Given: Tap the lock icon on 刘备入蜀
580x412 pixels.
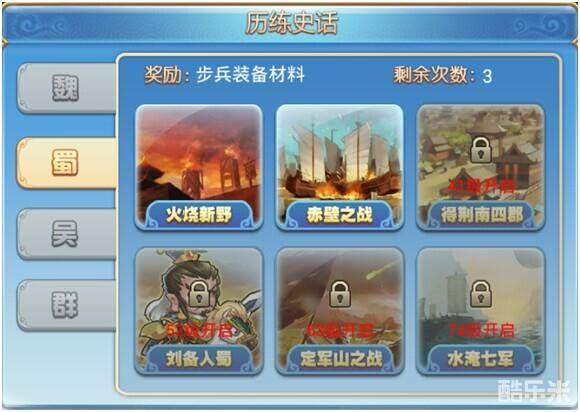Looking at the screenshot, I should [199, 294].
